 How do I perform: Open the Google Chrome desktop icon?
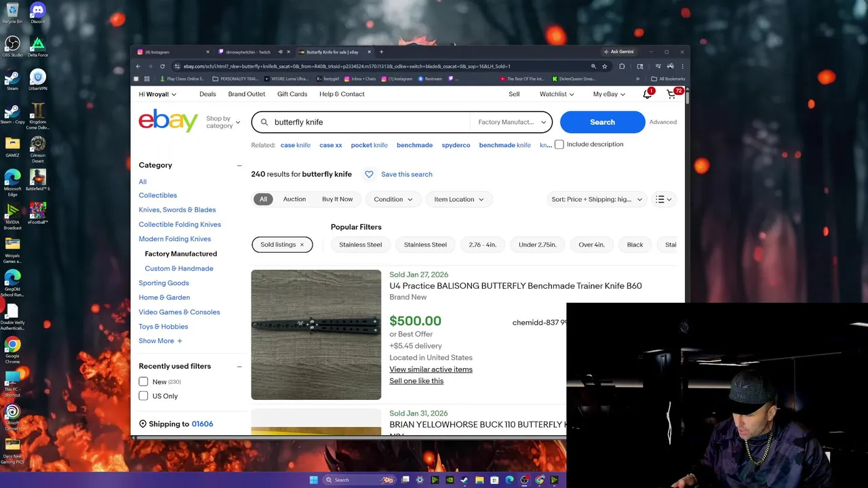pos(12,348)
